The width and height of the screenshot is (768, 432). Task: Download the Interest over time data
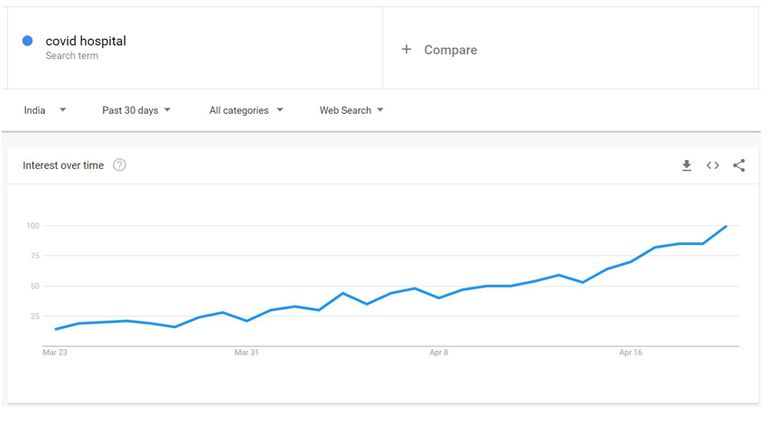tap(687, 166)
